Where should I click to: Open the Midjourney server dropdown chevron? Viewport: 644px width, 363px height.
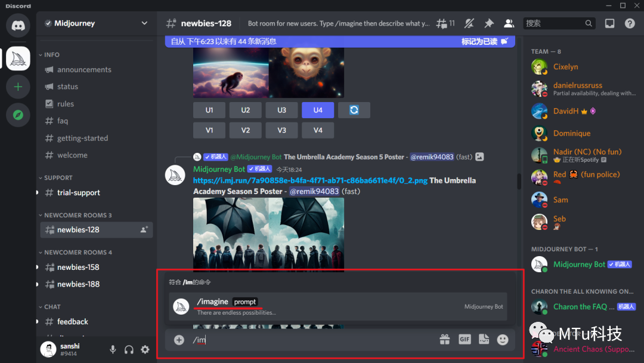pyautogui.click(x=144, y=23)
